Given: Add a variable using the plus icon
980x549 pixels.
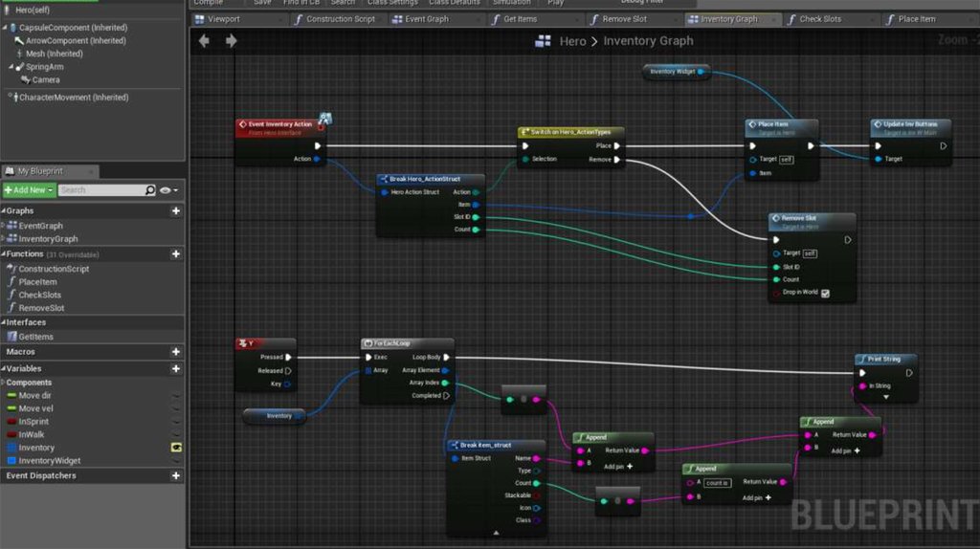Looking at the screenshot, I should pos(176,368).
